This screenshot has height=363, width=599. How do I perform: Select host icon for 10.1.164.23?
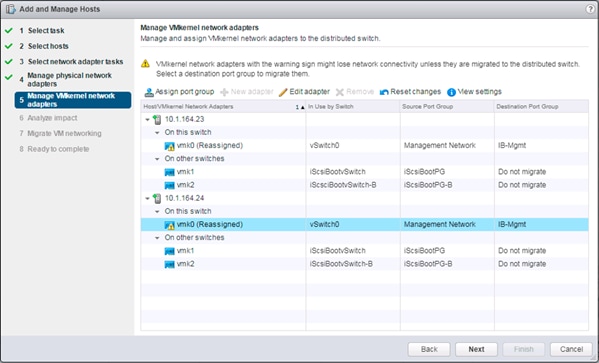157,120
